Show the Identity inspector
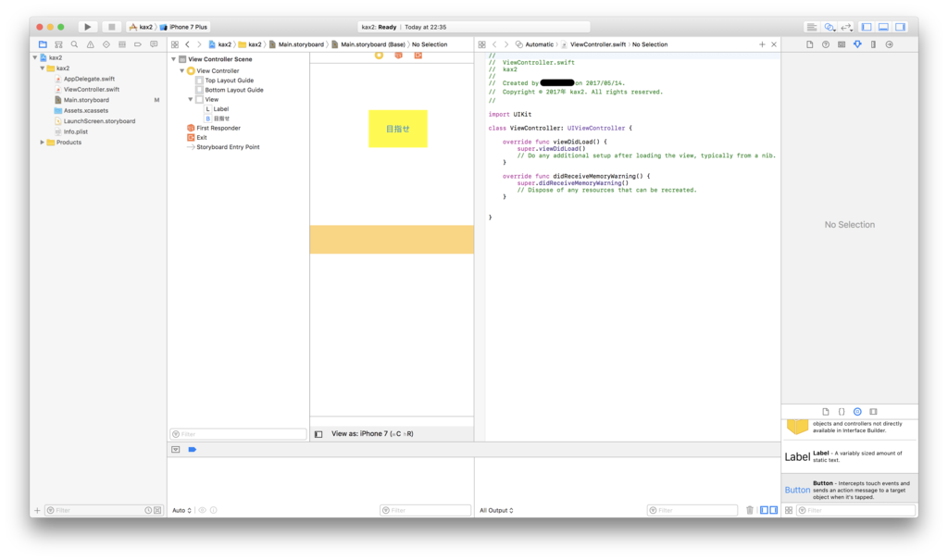The width and height of the screenshot is (948, 560). pos(842,44)
